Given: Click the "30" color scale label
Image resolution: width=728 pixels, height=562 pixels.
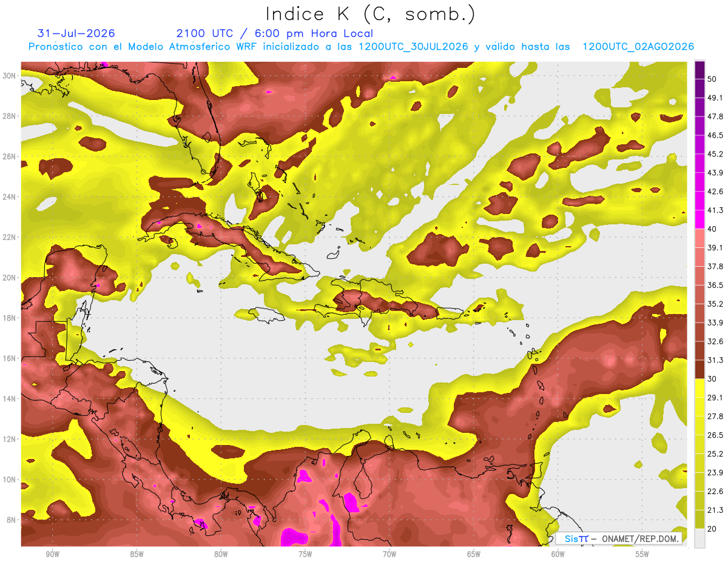Looking at the screenshot, I should coord(712,379).
